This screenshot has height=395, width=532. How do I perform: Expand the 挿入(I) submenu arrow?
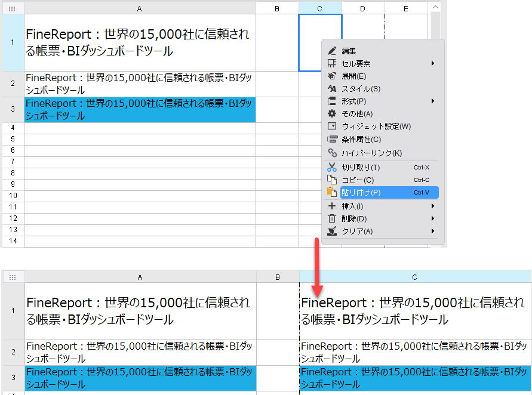coord(433,206)
